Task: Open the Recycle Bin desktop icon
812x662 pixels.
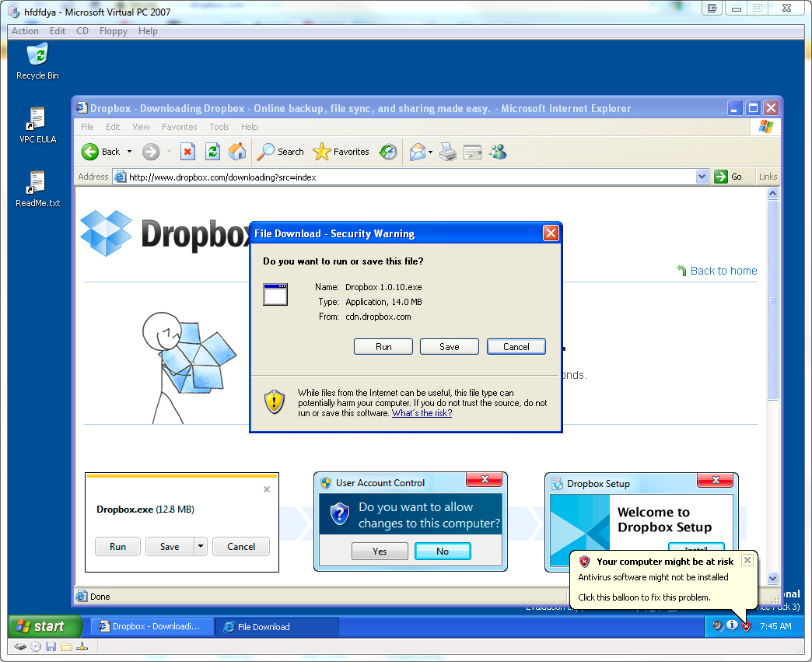Action: pos(37,61)
